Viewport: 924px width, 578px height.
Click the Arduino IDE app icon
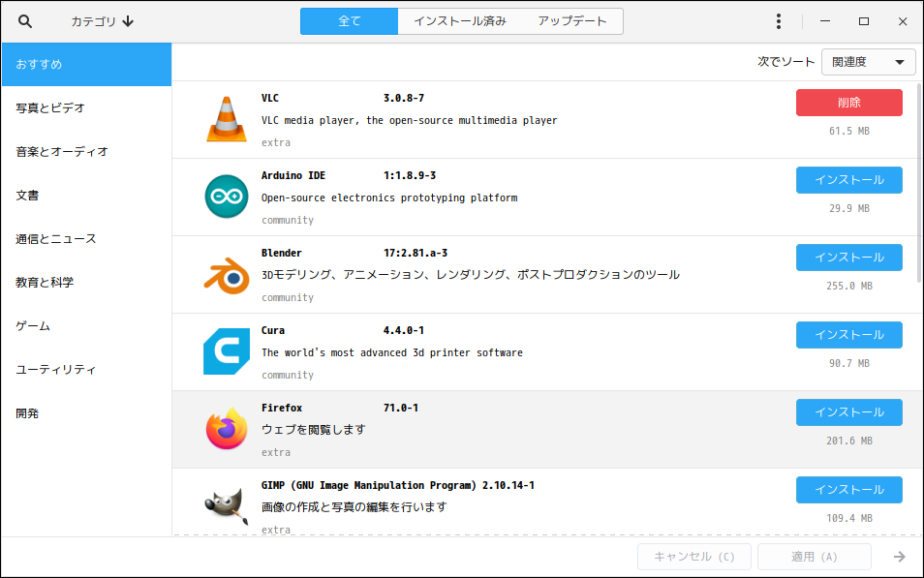click(227, 197)
